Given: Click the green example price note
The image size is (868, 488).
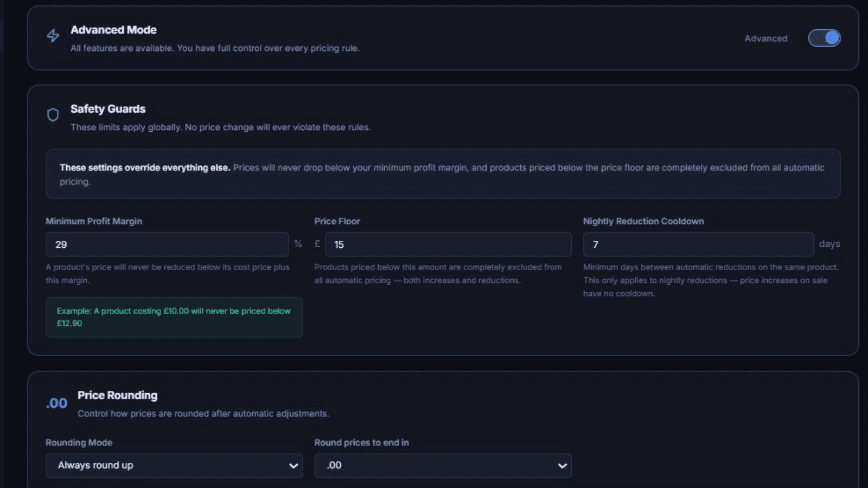Looking at the screenshot, I should (174, 317).
